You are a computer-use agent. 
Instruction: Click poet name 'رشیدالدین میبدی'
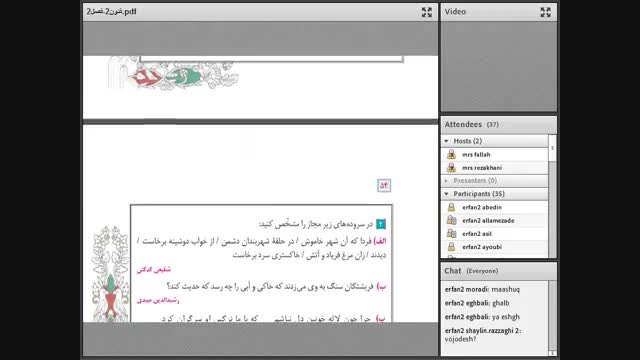pyautogui.click(x=158, y=300)
